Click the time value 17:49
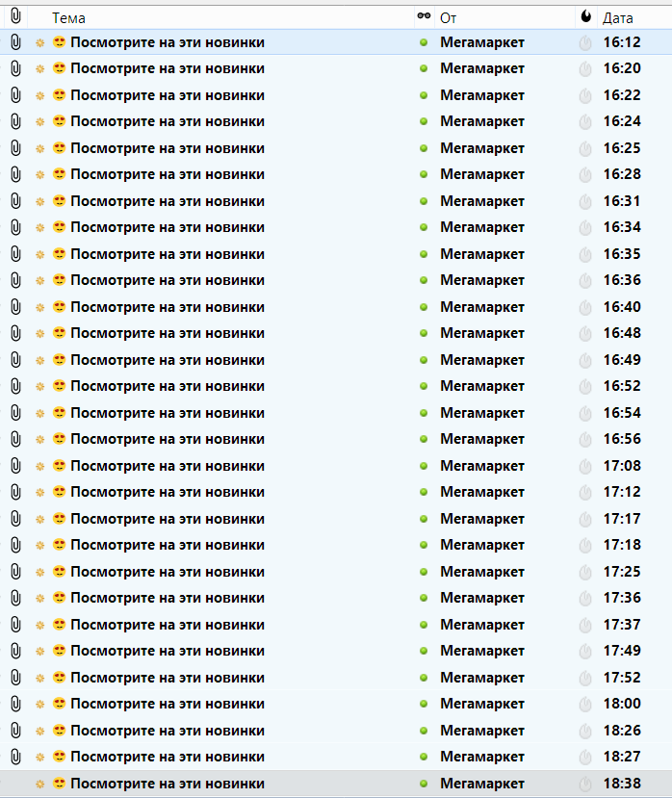Image resolution: width=672 pixels, height=798 pixels. point(622,651)
